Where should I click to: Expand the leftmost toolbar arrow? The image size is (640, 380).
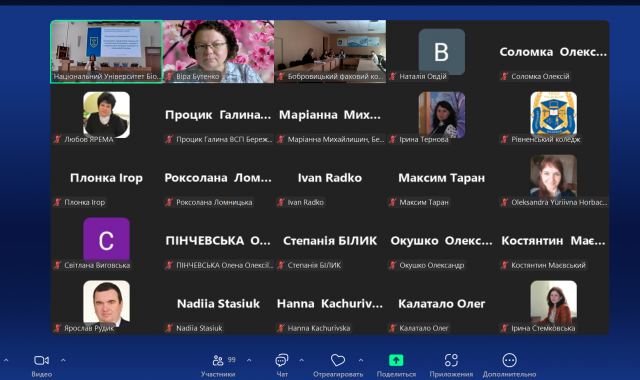pos(6,360)
